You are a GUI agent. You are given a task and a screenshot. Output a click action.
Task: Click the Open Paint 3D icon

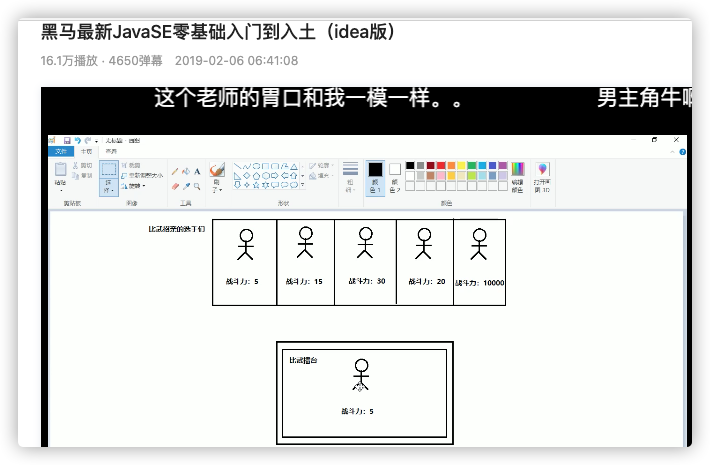[542, 169]
